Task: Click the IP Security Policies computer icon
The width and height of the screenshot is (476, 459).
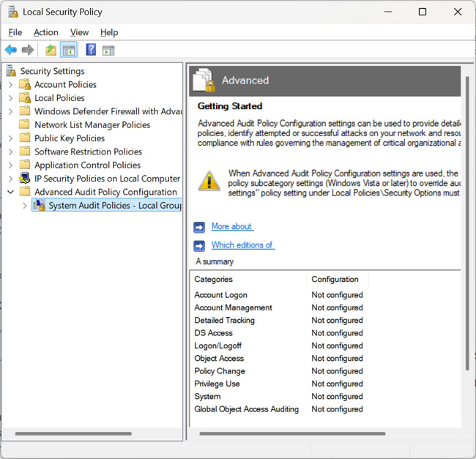Action: 25,178
